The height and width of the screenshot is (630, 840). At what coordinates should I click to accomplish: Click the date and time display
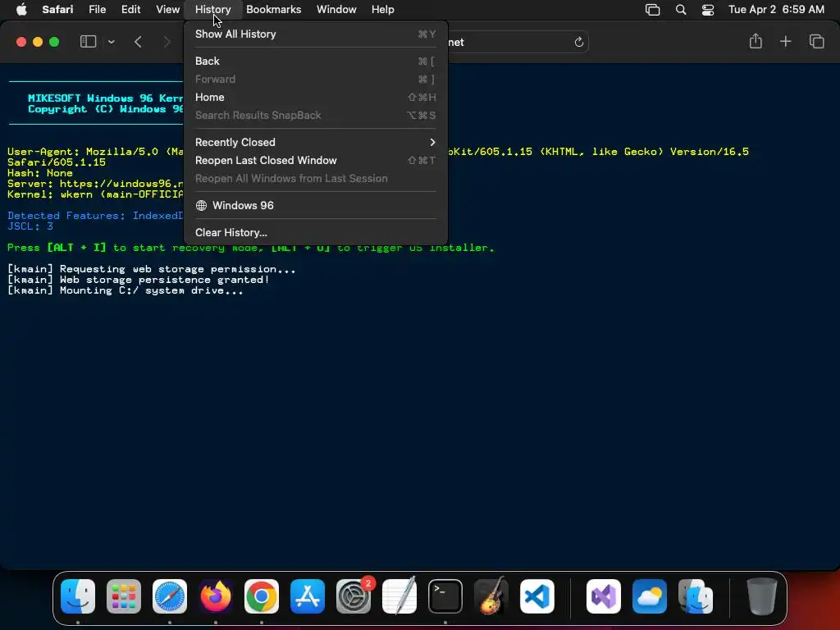[x=776, y=10]
